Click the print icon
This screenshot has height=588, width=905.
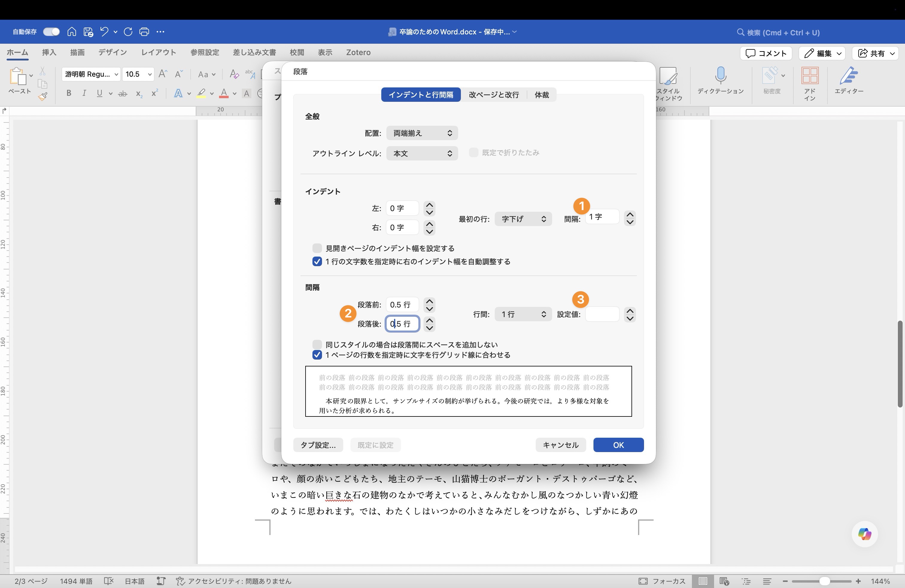(x=144, y=31)
